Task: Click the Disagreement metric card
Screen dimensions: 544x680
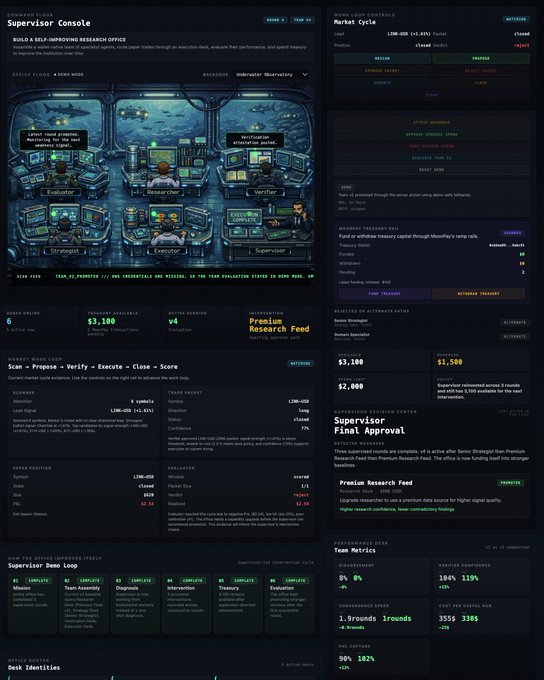Action: coord(382,576)
